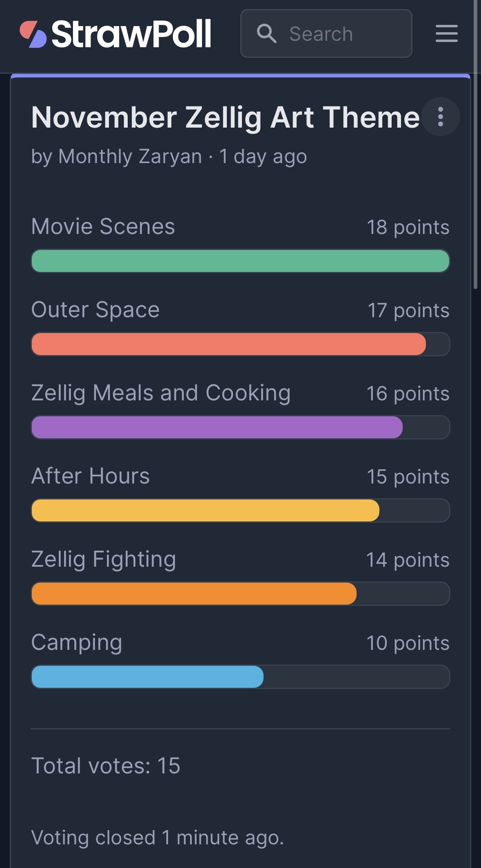This screenshot has height=868, width=481.
Task: Click the Total votes: 15 text
Action: (106, 766)
